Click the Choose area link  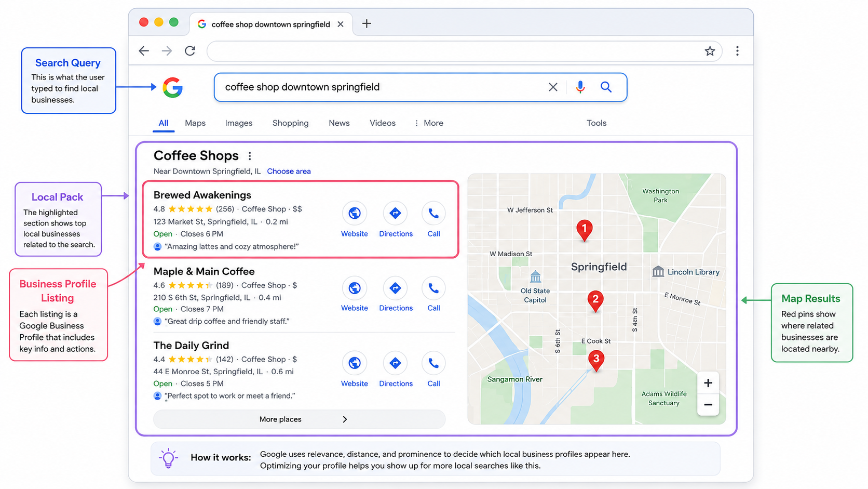click(x=289, y=171)
